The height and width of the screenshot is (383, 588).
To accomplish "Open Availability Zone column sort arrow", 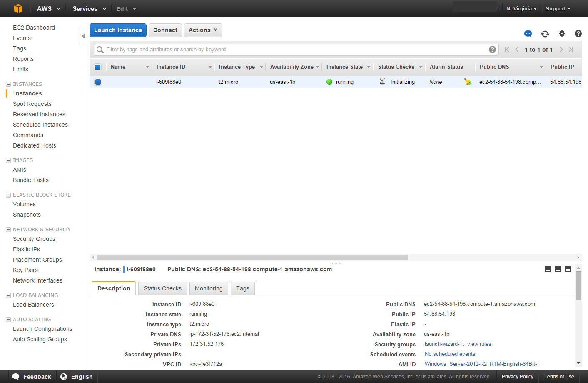I will [317, 67].
